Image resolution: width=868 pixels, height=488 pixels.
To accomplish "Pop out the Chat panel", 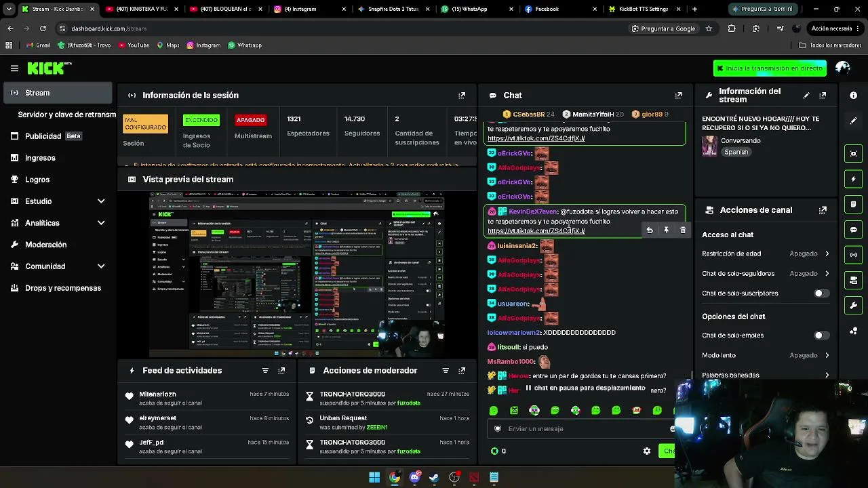I will (678, 96).
